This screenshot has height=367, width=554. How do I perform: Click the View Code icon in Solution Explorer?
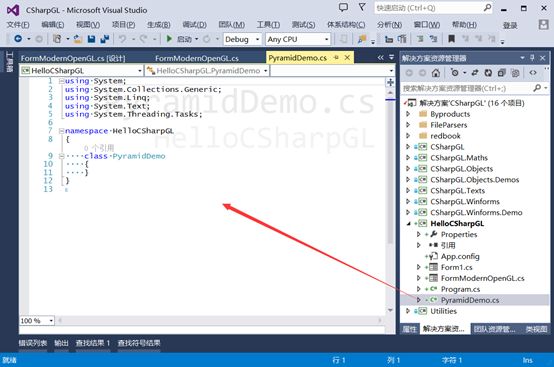[x=532, y=73]
